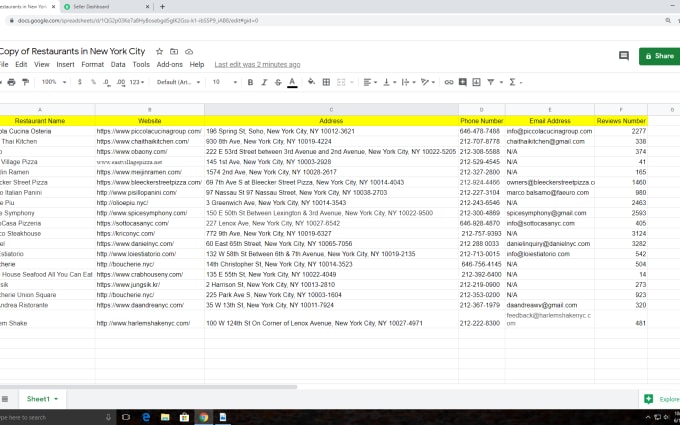Click the browser address bar URL
The width and height of the screenshot is (680, 425).
point(137,20)
